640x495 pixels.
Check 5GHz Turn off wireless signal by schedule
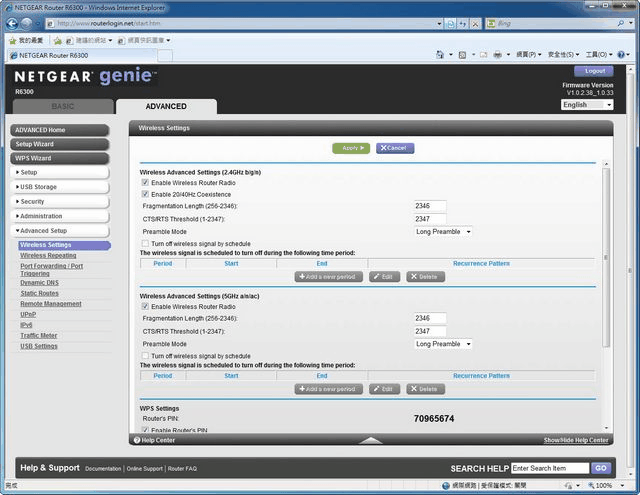[x=145, y=355]
